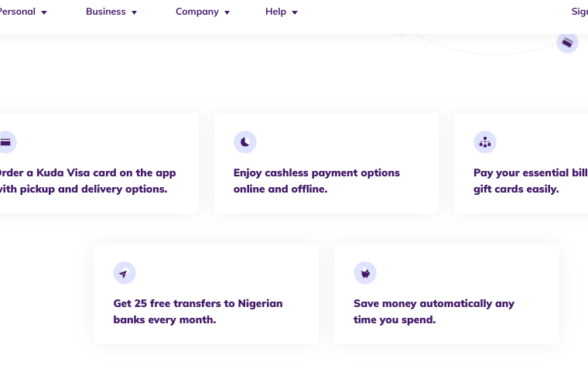The width and height of the screenshot is (588, 389).
Task: Click the credit card icon in Kuda Visa card panel
Action: 5,142
